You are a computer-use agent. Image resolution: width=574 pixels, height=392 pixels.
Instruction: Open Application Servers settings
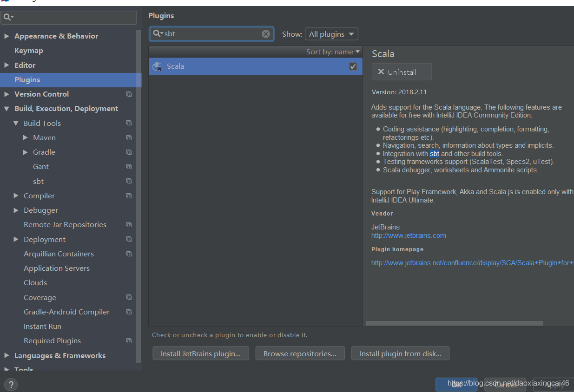57,268
